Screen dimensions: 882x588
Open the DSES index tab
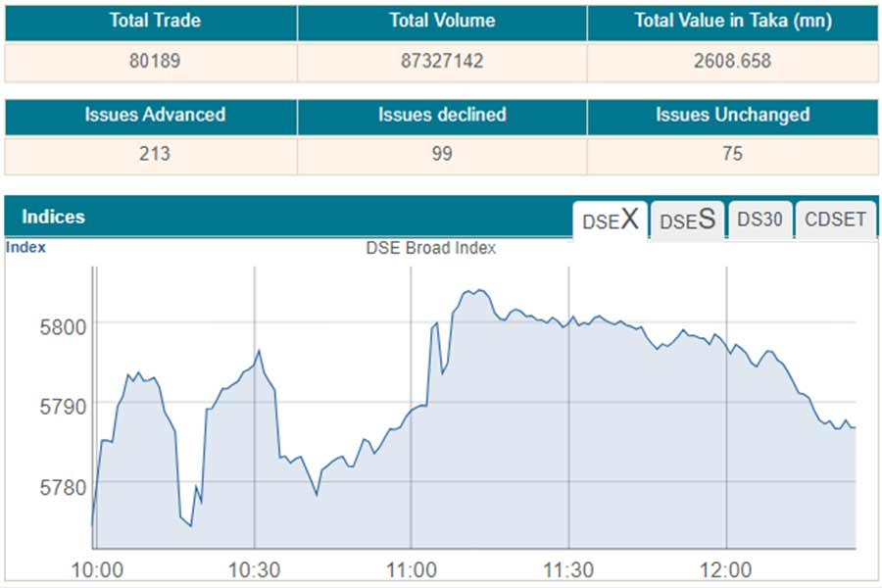[687, 220]
